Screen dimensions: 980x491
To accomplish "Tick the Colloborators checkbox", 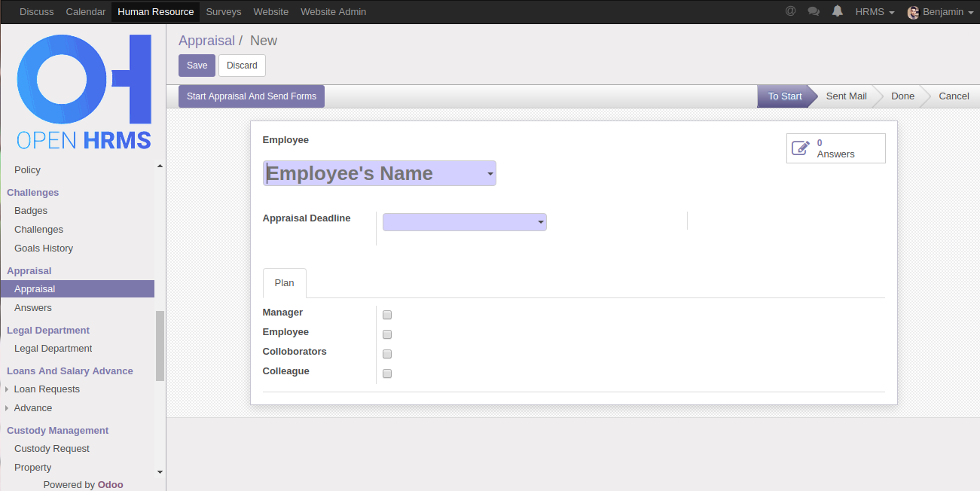I will click(x=387, y=354).
